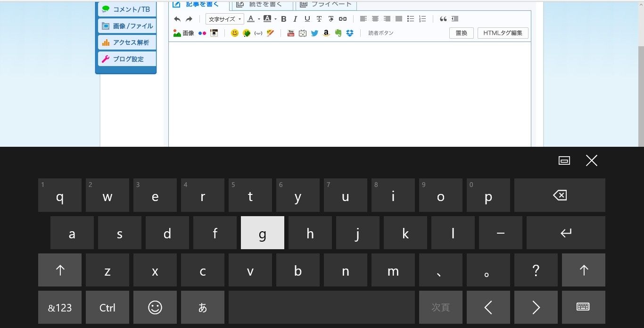
Task: Insert an image with the 画像 button
Action: coord(183,33)
